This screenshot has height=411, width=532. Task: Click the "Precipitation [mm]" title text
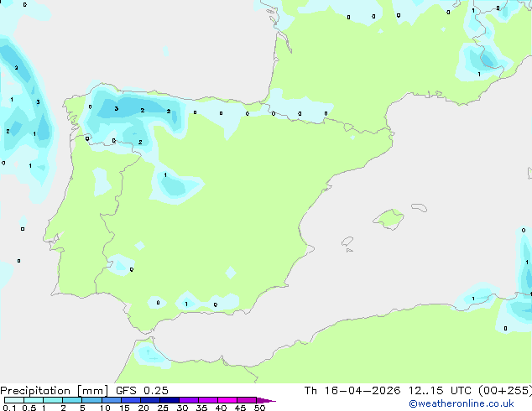(x=55, y=391)
